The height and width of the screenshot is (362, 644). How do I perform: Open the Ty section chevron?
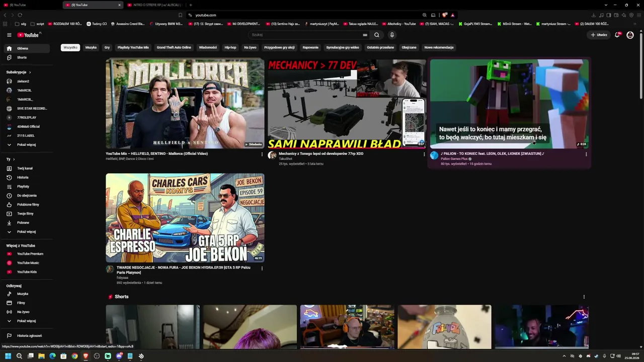click(x=14, y=159)
